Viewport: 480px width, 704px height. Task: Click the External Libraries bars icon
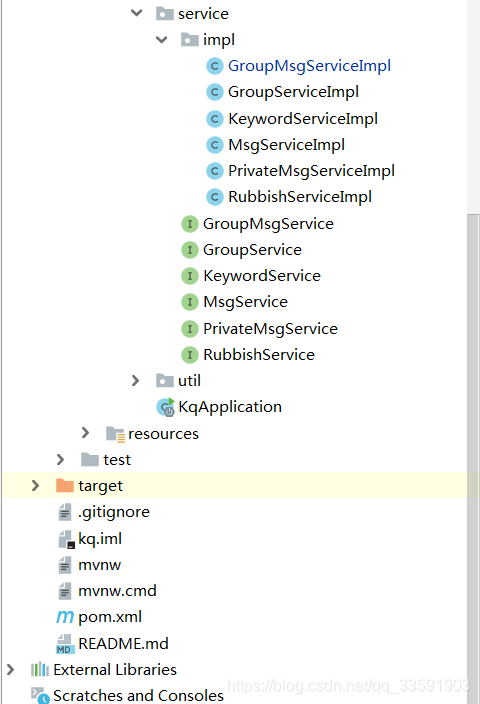click(40, 669)
